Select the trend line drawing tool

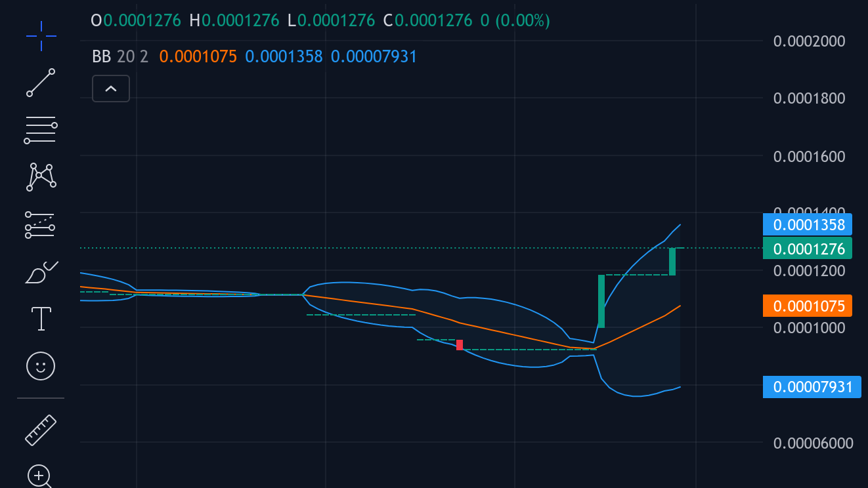coord(41,83)
